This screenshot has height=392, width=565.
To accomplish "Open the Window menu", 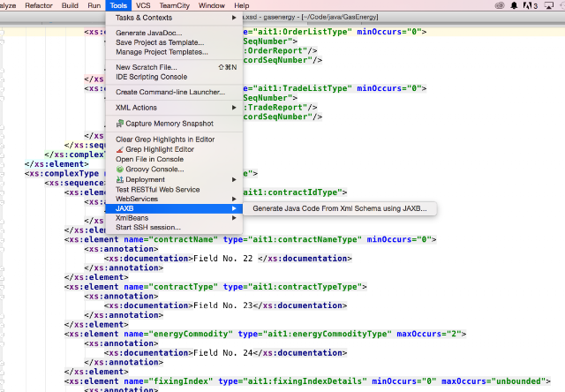I will click(212, 5).
